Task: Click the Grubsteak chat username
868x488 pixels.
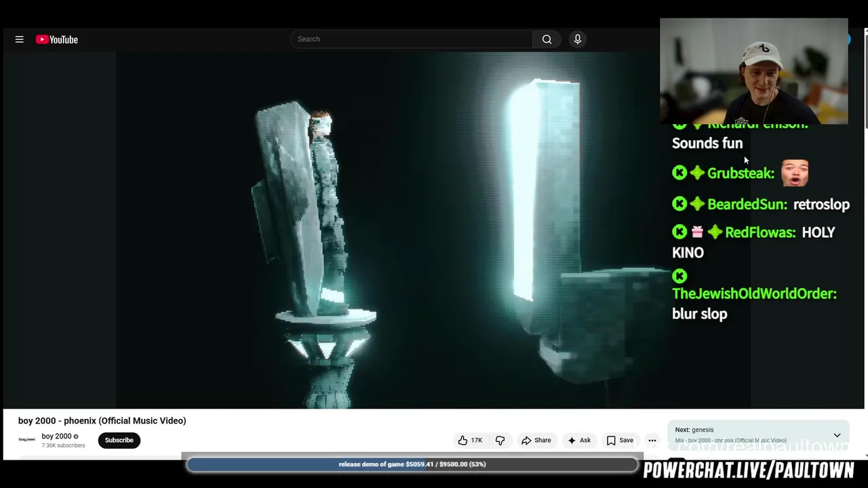Action: [x=741, y=174]
